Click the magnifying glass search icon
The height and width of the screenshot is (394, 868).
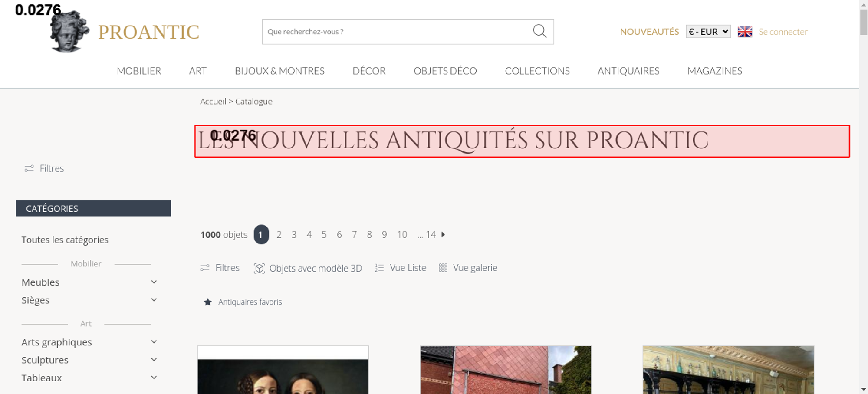pos(539,31)
